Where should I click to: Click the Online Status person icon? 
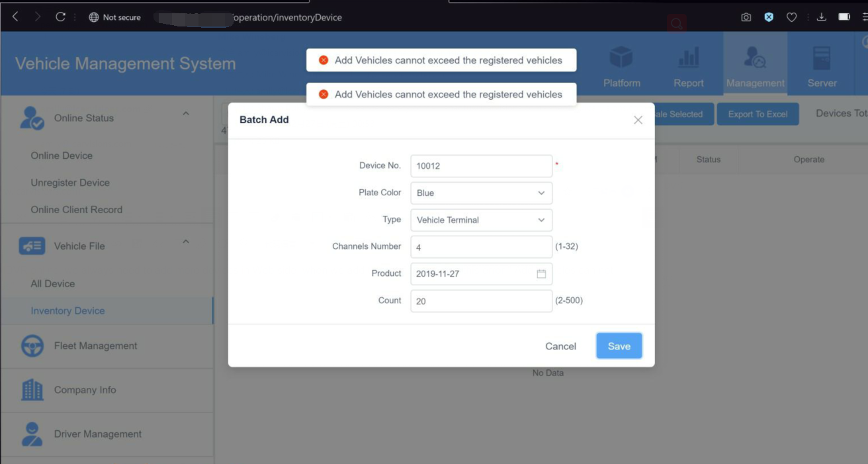32,118
